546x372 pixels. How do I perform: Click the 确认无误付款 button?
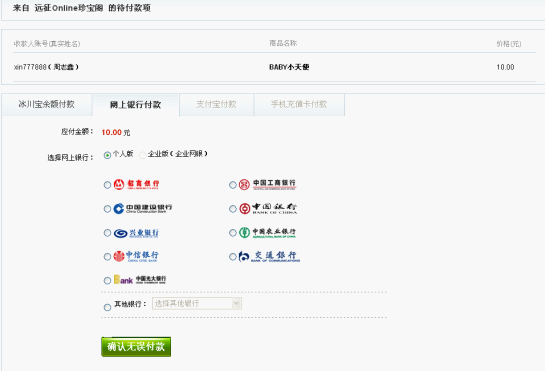point(136,347)
